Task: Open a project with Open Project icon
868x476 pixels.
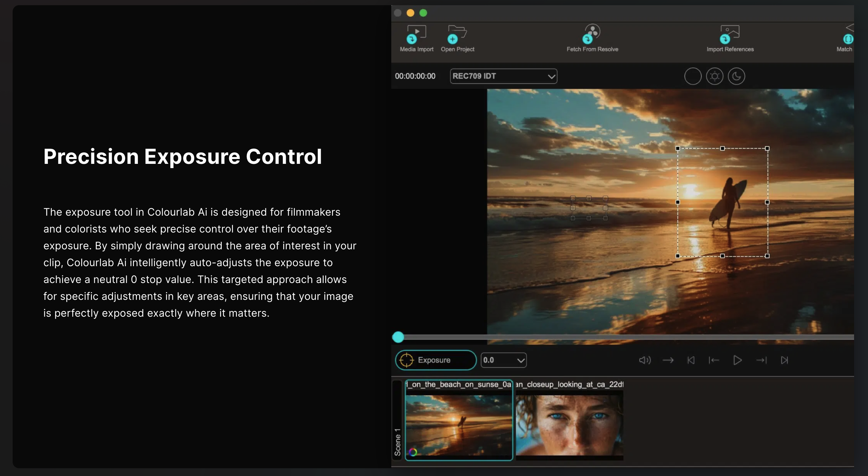Action: [457, 34]
